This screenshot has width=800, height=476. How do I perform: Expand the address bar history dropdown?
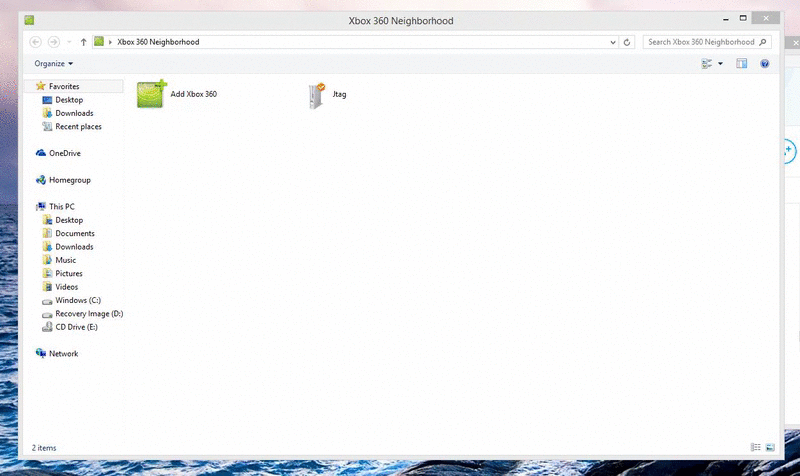click(613, 42)
